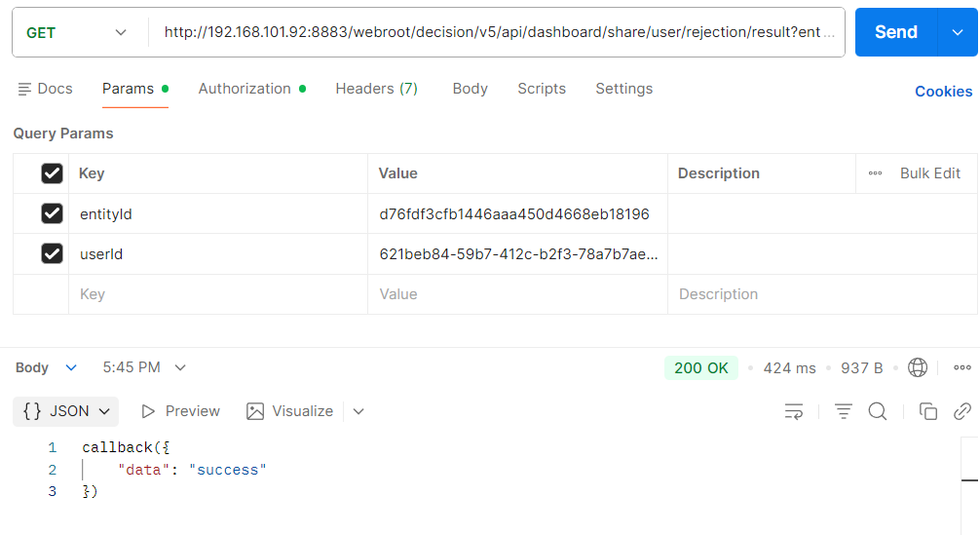Screen dimensions: 980x535
Task: Click the Description column header
Action: pyautogui.click(x=719, y=173)
